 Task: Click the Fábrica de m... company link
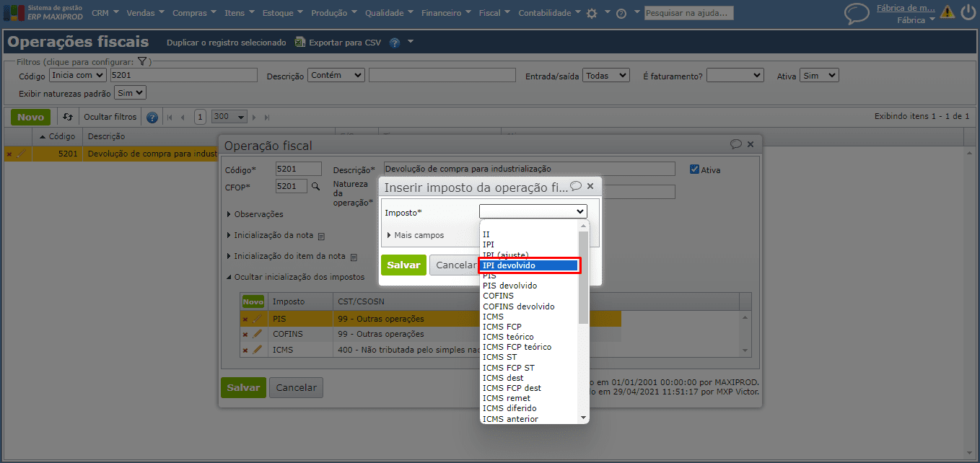906,8
